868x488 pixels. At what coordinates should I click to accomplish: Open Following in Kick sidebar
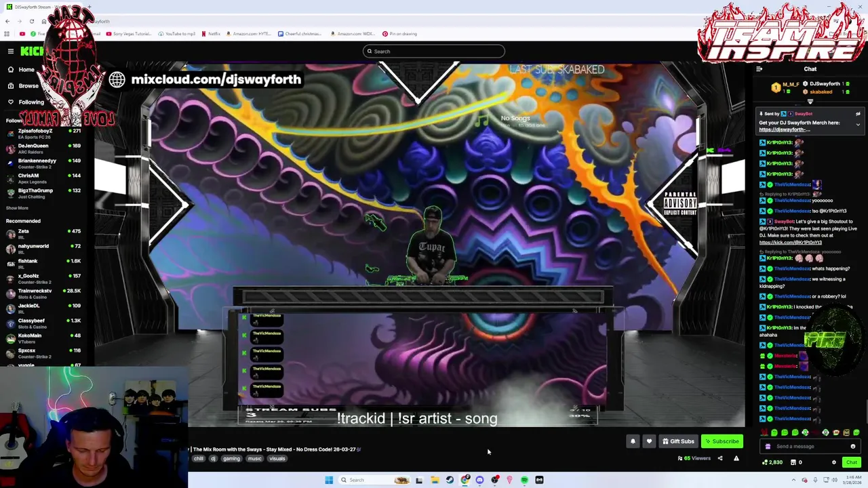[25, 102]
